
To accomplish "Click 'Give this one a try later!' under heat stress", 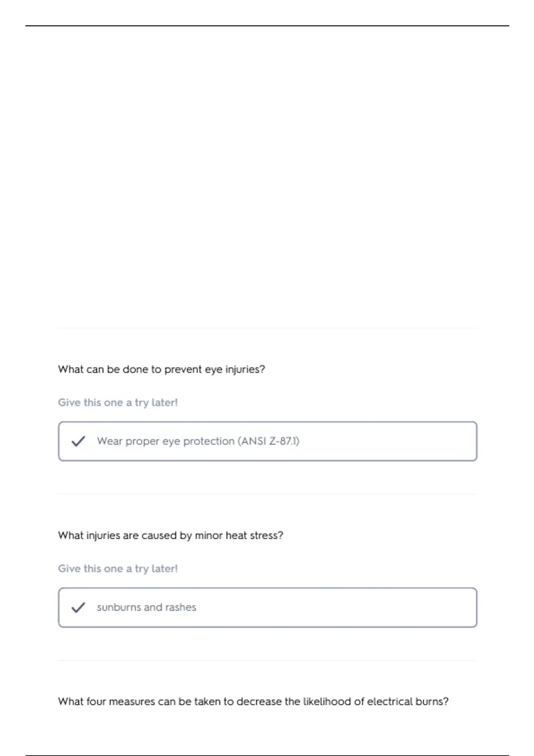I will pyautogui.click(x=118, y=569).
